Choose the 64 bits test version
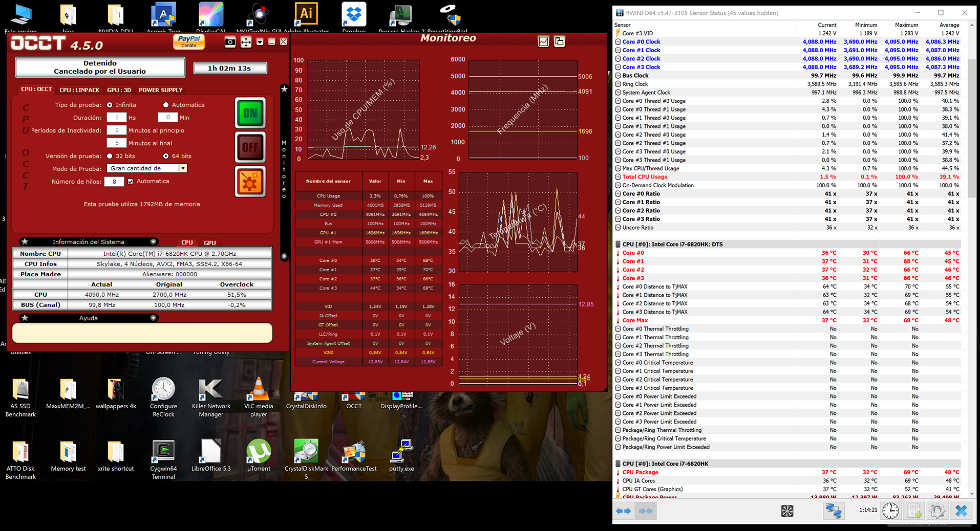This screenshot has height=531, width=980. 166,156
